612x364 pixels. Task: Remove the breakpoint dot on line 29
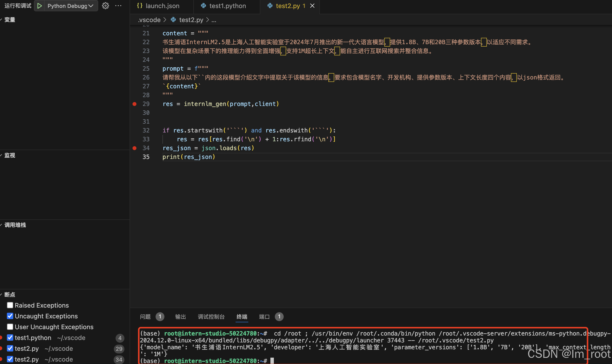pyautogui.click(x=134, y=104)
